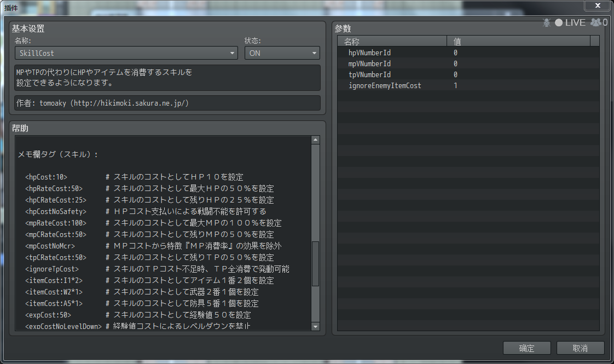Screen dimensions: 614x364
Task: Click the 值 column header in parameters
Action: [x=518, y=41]
